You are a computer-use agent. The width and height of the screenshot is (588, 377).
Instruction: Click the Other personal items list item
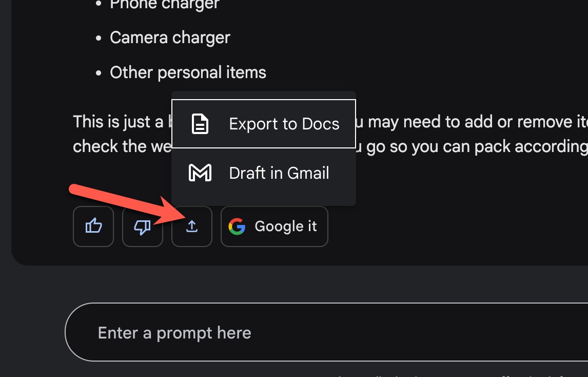[x=188, y=72]
